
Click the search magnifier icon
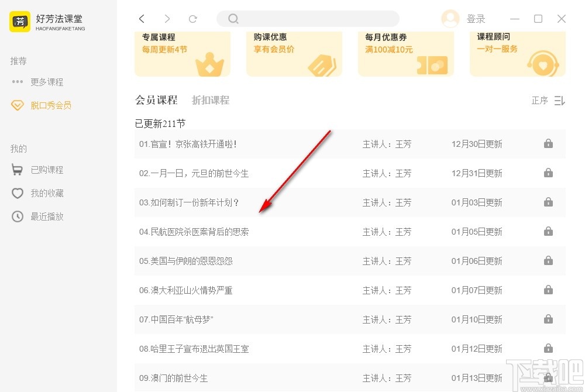pyautogui.click(x=233, y=18)
